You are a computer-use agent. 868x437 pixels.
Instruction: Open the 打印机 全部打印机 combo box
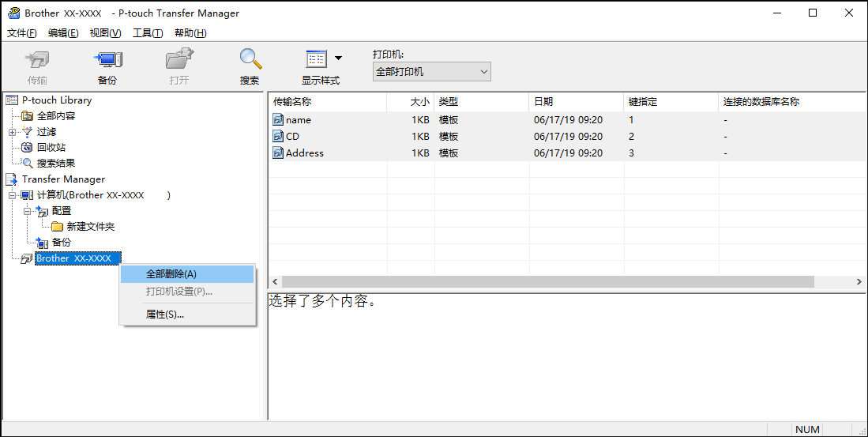[x=432, y=72]
